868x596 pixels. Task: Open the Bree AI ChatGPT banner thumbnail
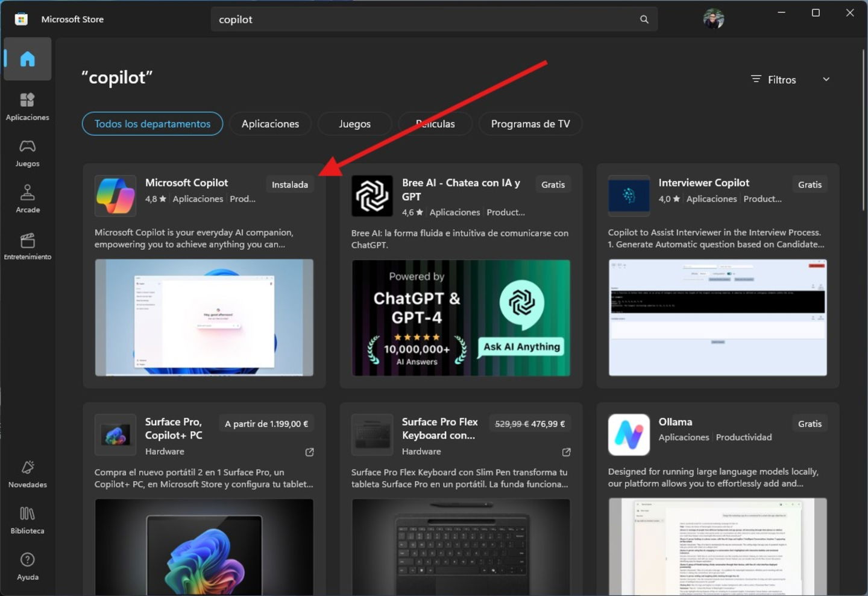461,318
